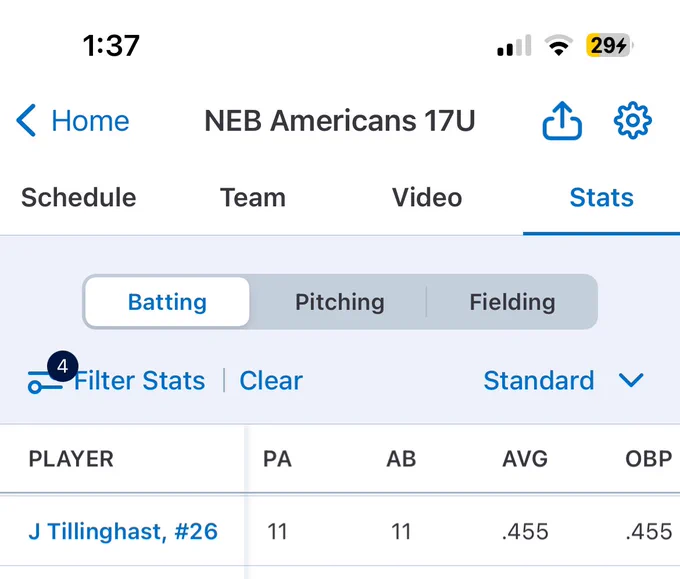
Task: Sort by the AVG column header
Action: [525, 459]
